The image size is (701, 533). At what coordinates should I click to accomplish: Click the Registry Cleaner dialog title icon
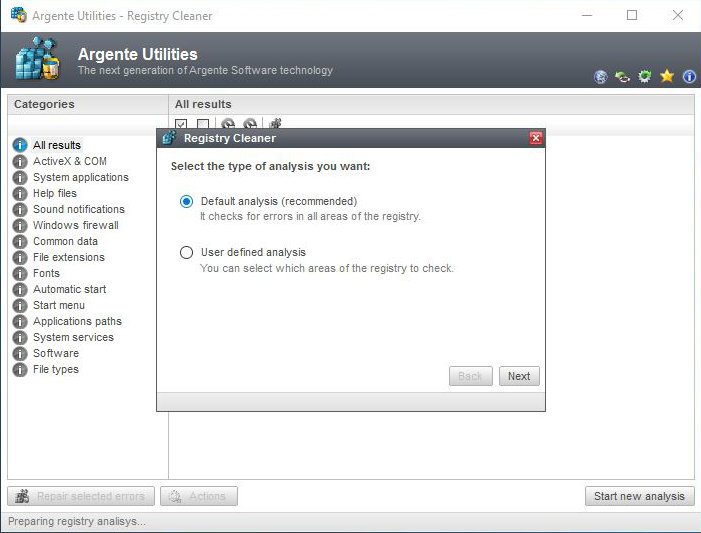(169, 138)
